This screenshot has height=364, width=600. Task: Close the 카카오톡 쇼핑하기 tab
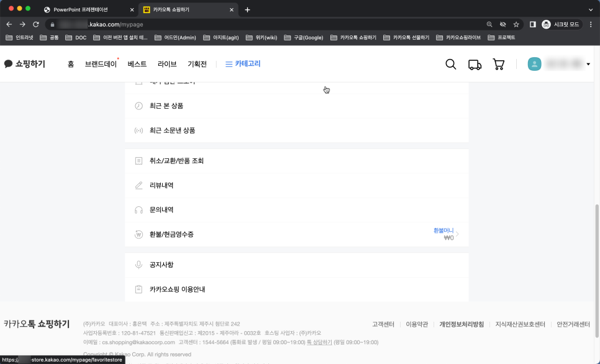pyautogui.click(x=232, y=10)
